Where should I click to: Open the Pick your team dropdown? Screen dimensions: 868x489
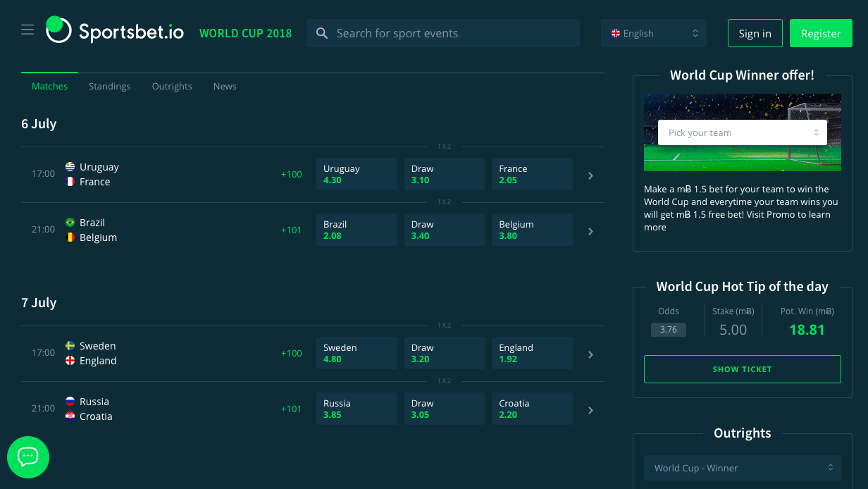click(x=743, y=132)
